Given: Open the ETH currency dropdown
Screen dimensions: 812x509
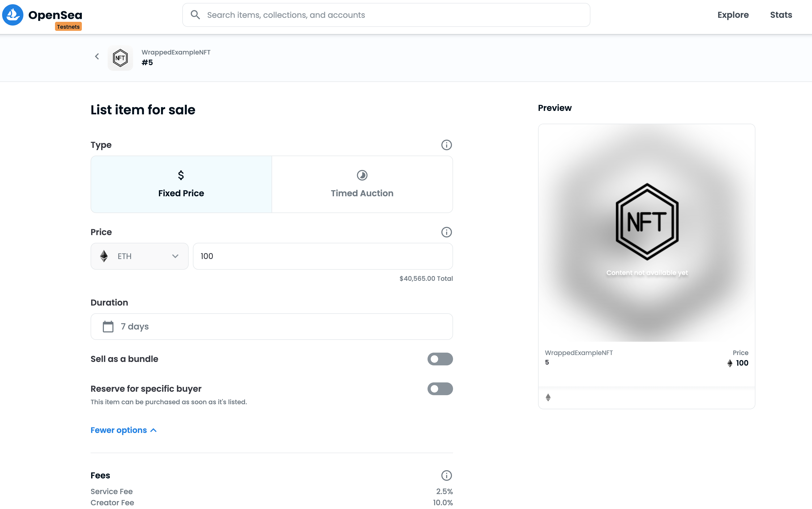Looking at the screenshot, I should [x=139, y=256].
